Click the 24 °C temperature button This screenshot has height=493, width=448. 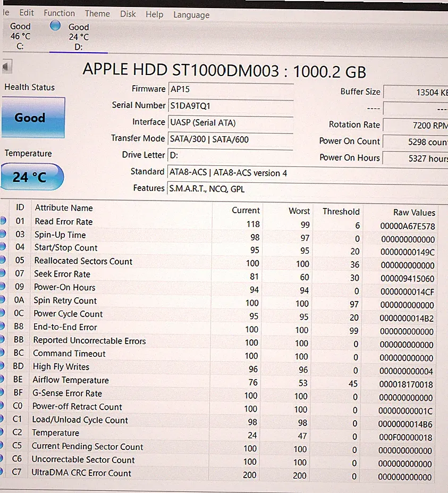click(x=32, y=177)
